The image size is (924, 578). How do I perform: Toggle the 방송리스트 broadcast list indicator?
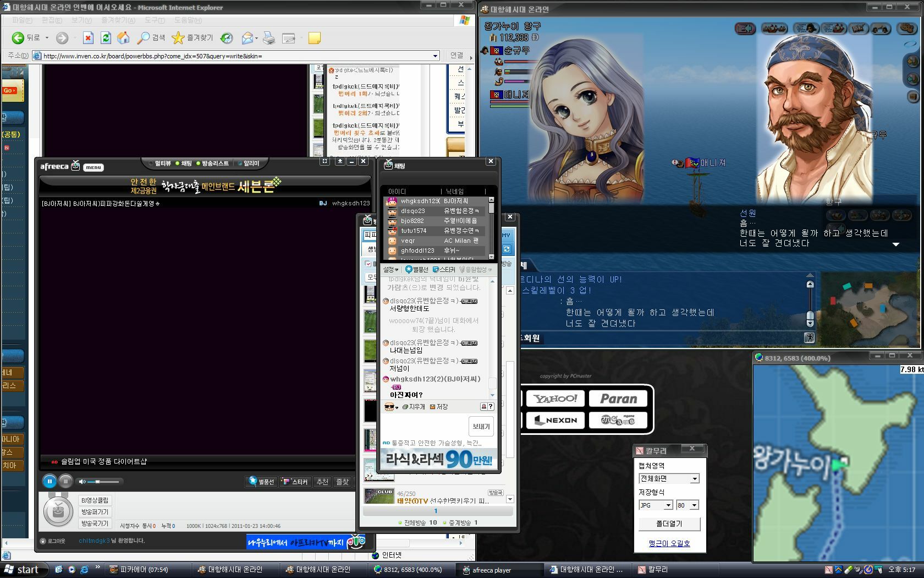click(x=212, y=163)
